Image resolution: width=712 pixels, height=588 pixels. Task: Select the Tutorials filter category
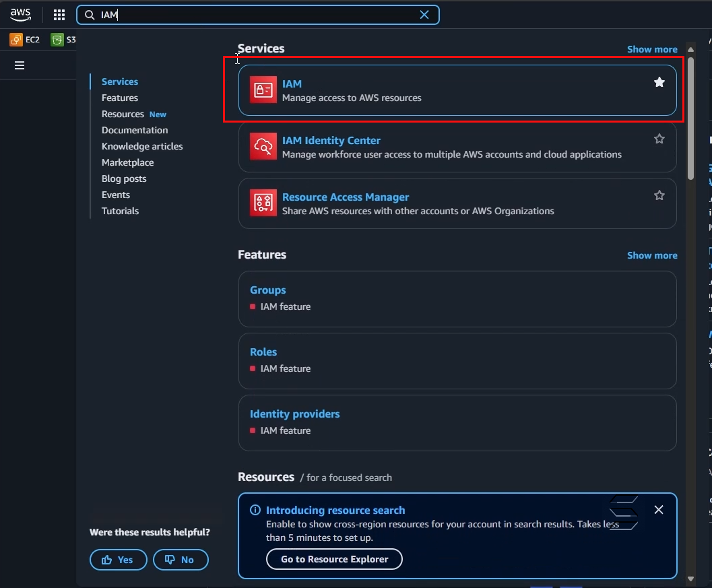[121, 211]
